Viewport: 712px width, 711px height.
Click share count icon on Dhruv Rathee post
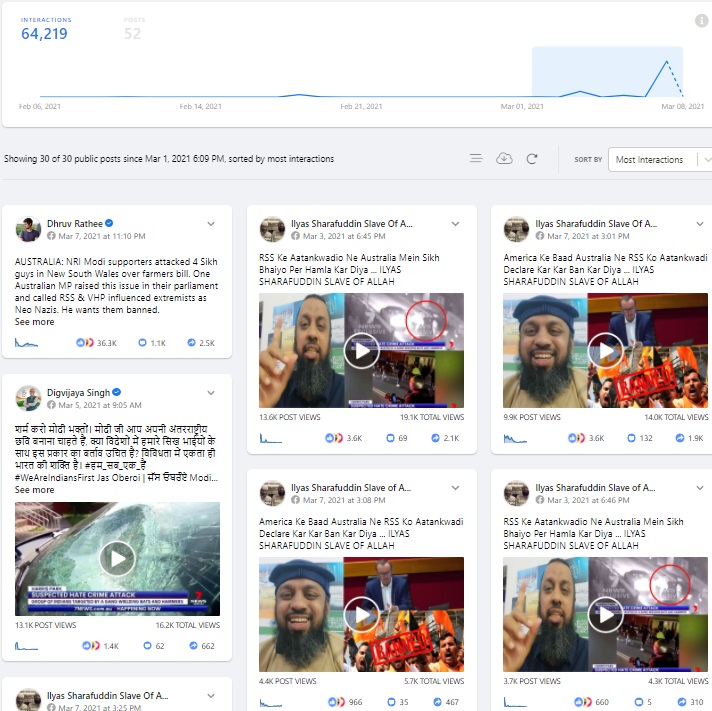(x=192, y=343)
